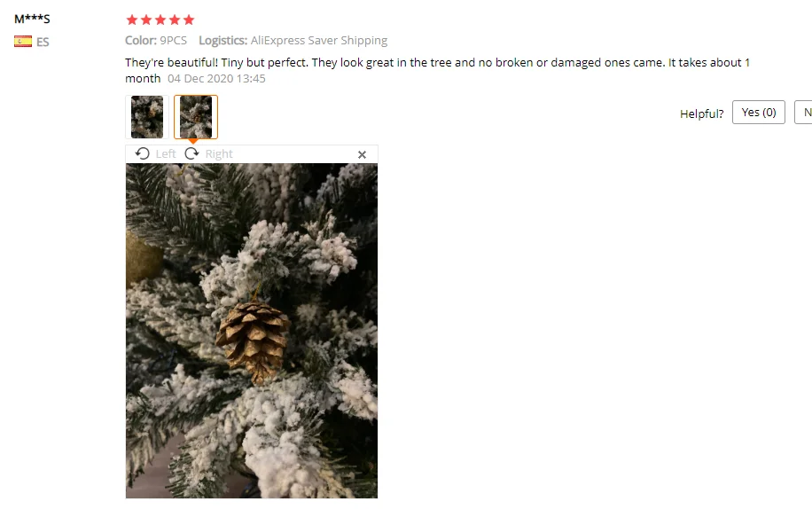Click the Right rotate label

coord(219,153)
